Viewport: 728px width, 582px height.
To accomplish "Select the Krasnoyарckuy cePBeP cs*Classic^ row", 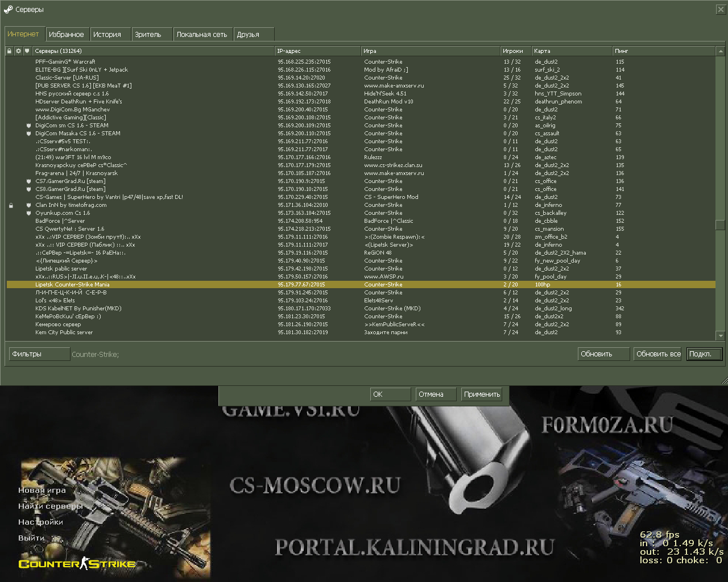I will pyautogui.click(x=361, y=165).
